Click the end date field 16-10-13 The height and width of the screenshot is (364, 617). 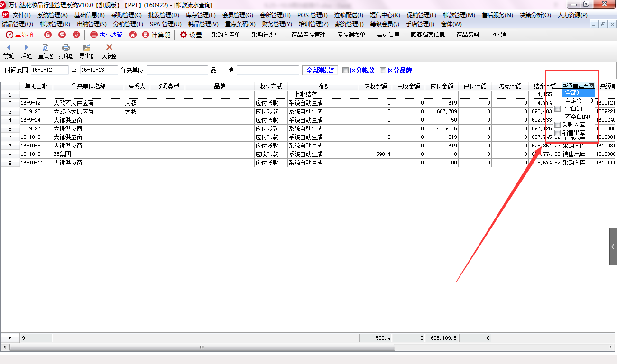[99, 70]
